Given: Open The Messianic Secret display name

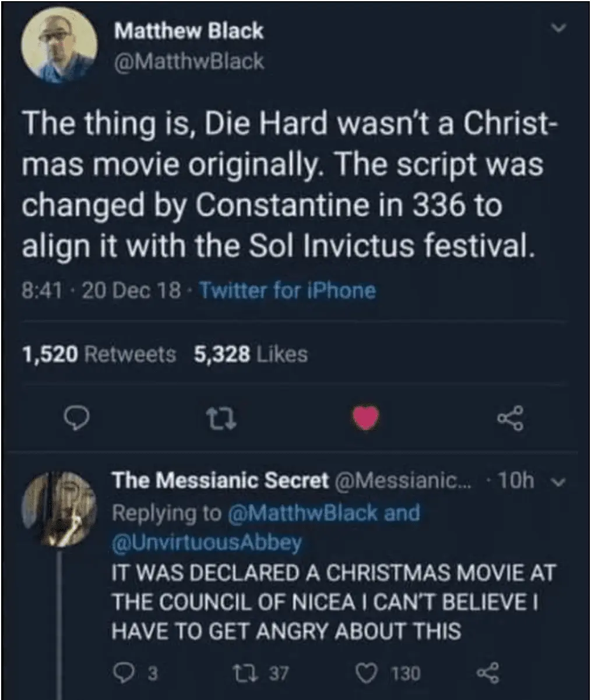Looking at the screenshot, I should [x=220, y=480].
